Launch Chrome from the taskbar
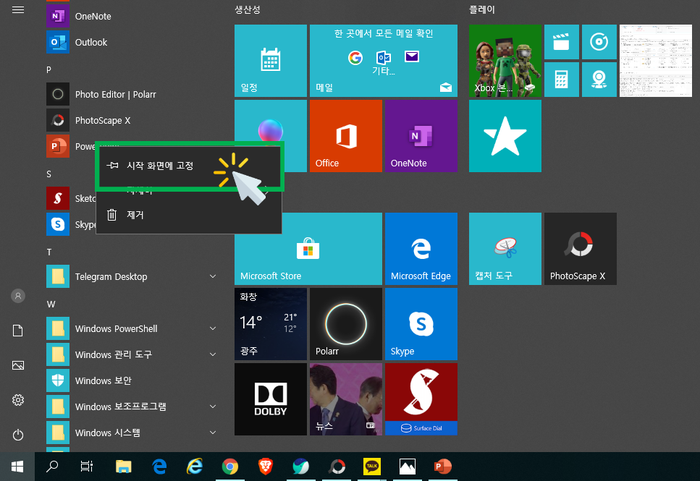700x481 pixels. pos(230,467)
